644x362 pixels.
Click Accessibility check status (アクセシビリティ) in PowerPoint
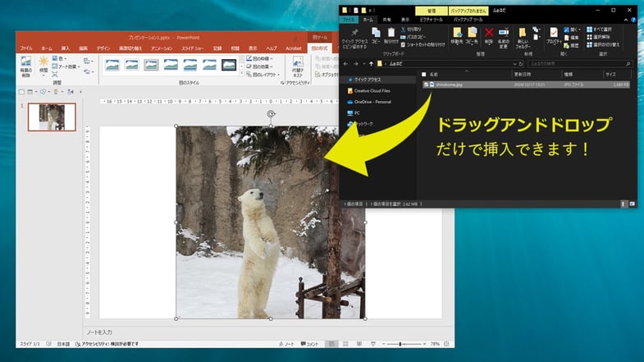pyautogui.click(x=107, y=344)
